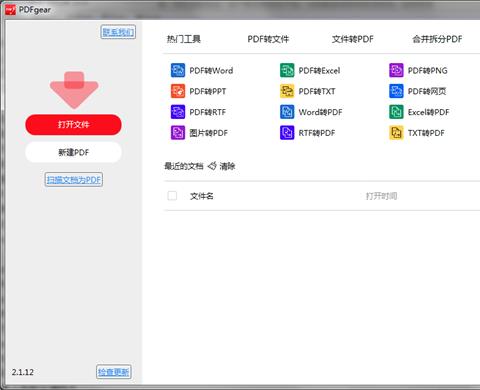This screenshot has height=390, width=480.
Task: Click the PDF转网页 label text
Action: tap(427, 91)
